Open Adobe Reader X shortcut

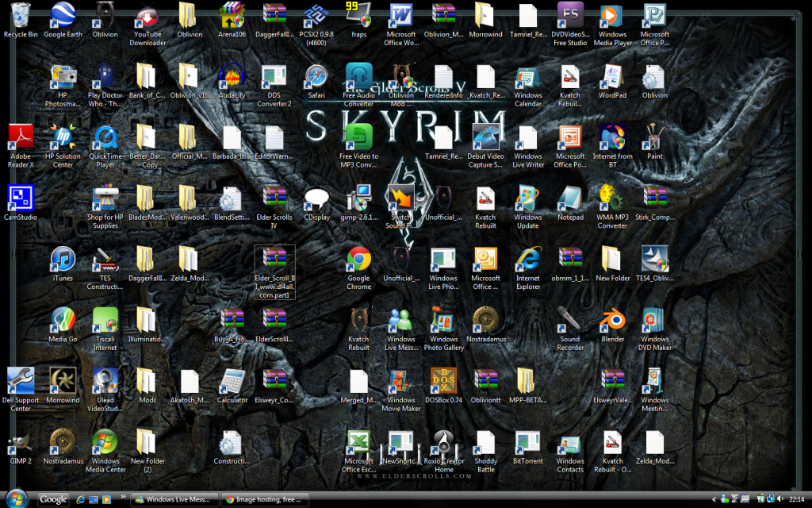tap(20, 138)
